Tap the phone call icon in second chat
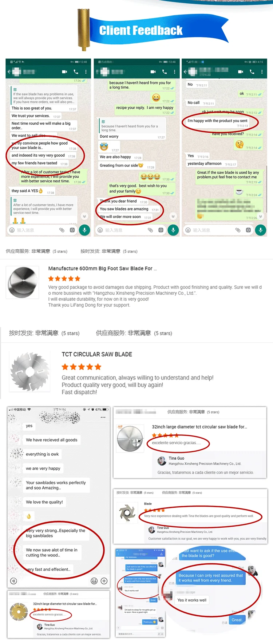Viewport: 273px width, 644px height. 165,72
